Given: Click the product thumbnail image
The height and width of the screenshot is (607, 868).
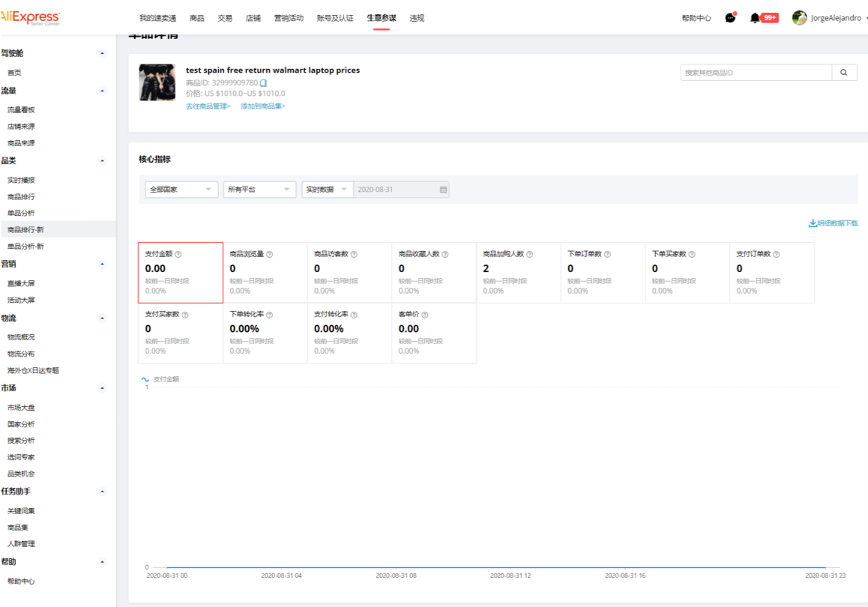Looking at the screenshot, I should point(157,82).
